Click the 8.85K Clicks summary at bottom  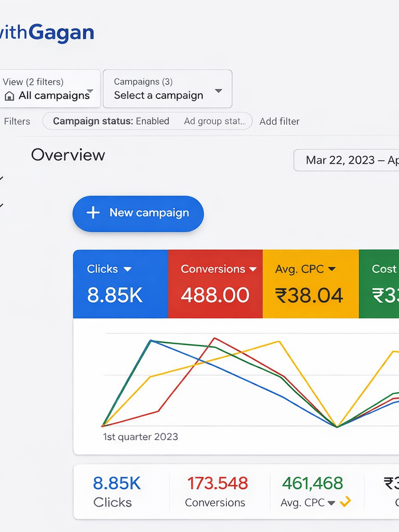pos(117,491)
